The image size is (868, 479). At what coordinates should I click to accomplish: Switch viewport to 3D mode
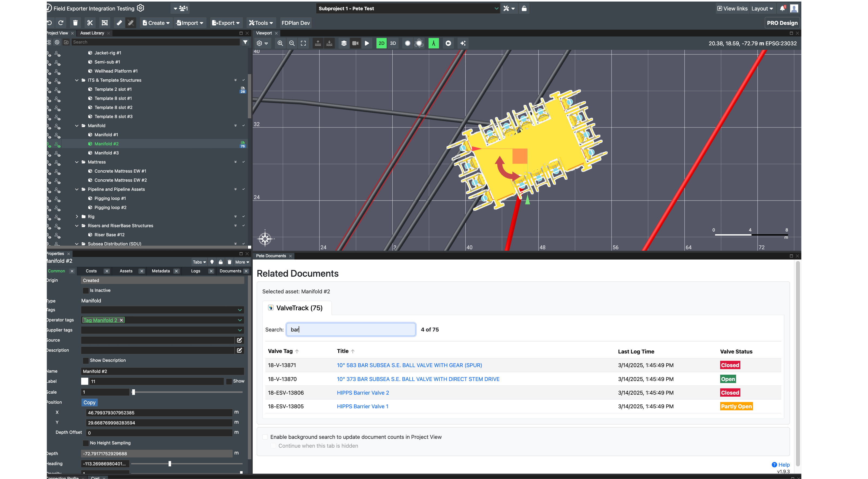pos(393,43)
